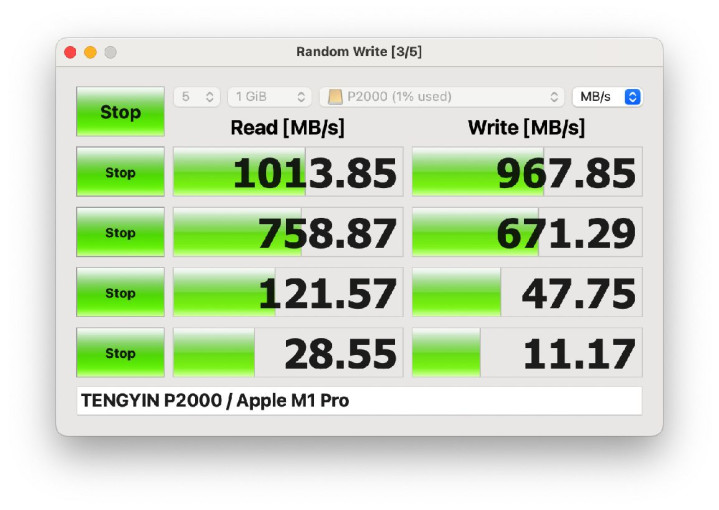Screen dimensions: 719x510
Task: Click the 758.87 read result bar
Action: click(288, 232)
